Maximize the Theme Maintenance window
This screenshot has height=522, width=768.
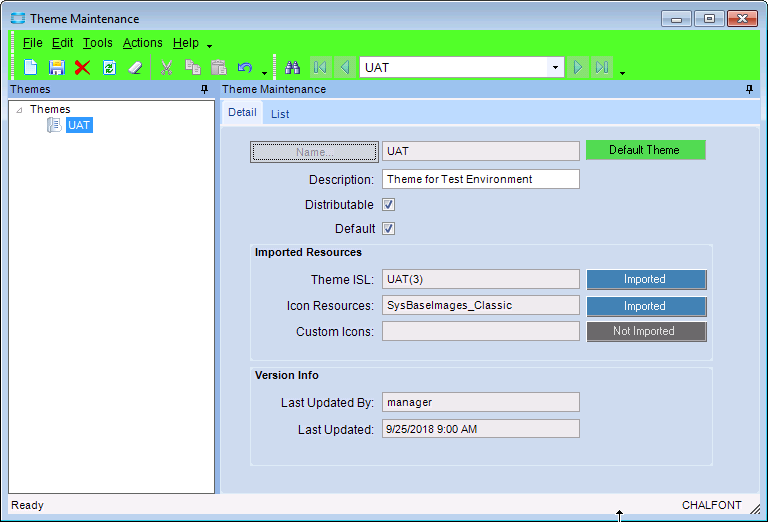pyautogui.click(x=709, y=19)
